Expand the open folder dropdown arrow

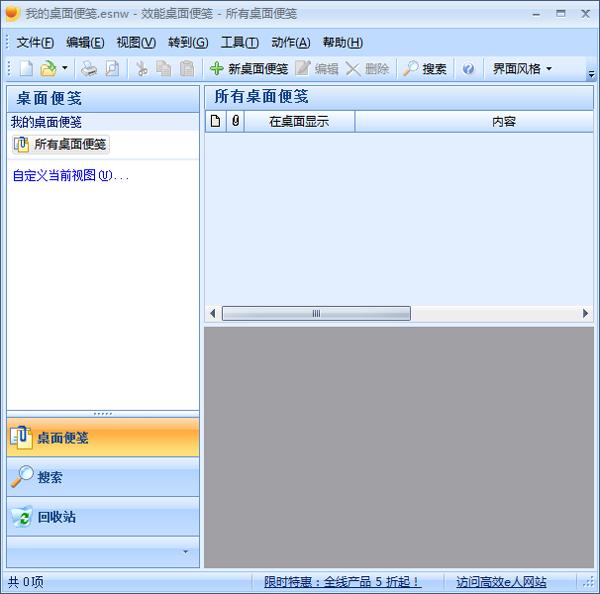[65, 69]
